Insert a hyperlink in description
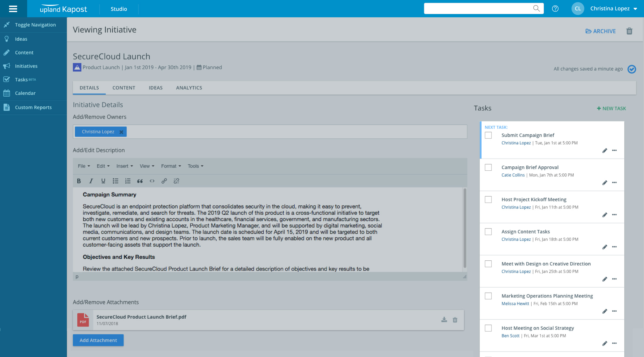The width and height of the screenshot is (644, 357). pyautogui.click(x=164, y=181)
